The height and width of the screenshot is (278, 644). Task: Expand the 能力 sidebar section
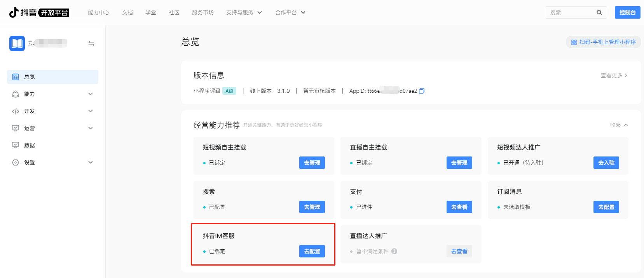(x=91, y=94)
